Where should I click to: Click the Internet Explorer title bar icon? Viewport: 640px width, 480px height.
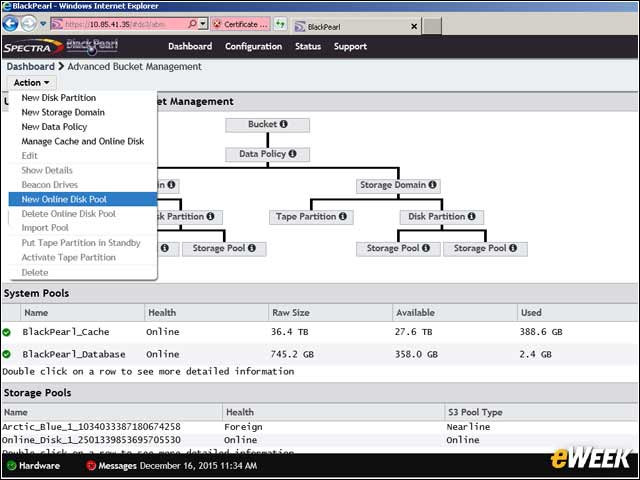pos(7,6)
